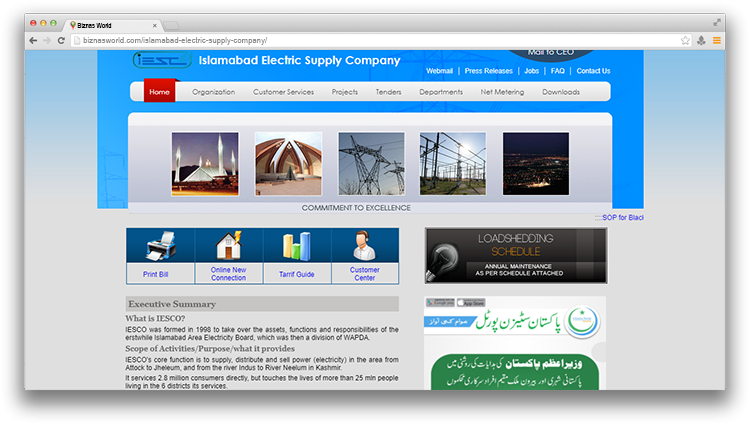Select the Home navigation tab
750x425 pixels.
click(159, 92)
